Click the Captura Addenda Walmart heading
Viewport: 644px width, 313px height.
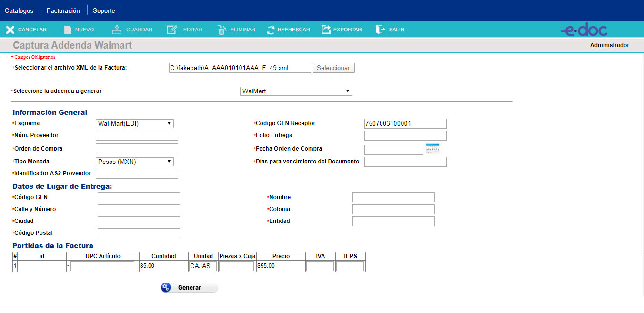click(x=72, y=45)
